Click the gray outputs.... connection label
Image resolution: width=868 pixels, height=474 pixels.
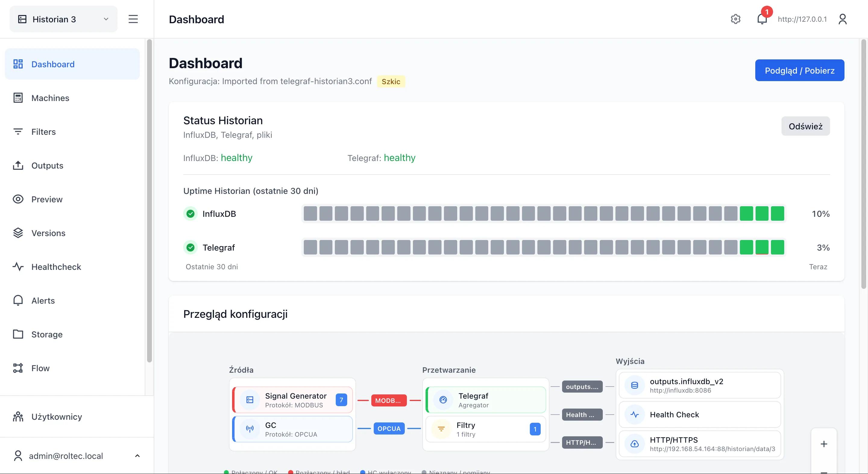(x=582, y=387)
